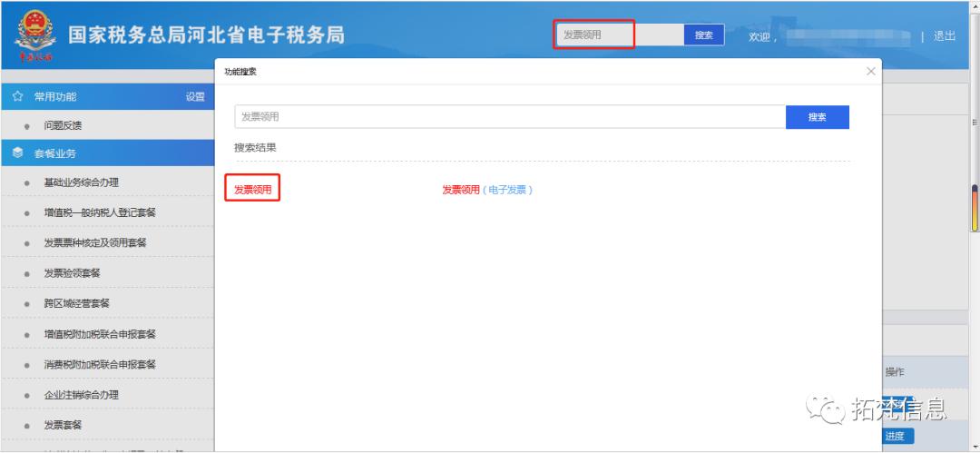This screenshot has height=453, width=980.
Task: Open the 发票领用 search result
Action: pyautogui.click(x=252, y=190)
